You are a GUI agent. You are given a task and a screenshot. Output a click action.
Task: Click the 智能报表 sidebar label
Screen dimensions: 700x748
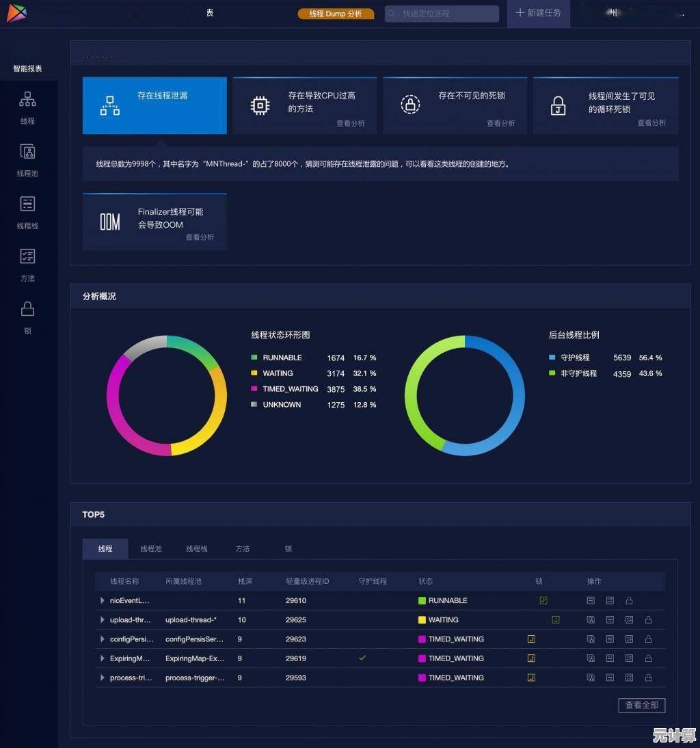[x=27, y=68]
